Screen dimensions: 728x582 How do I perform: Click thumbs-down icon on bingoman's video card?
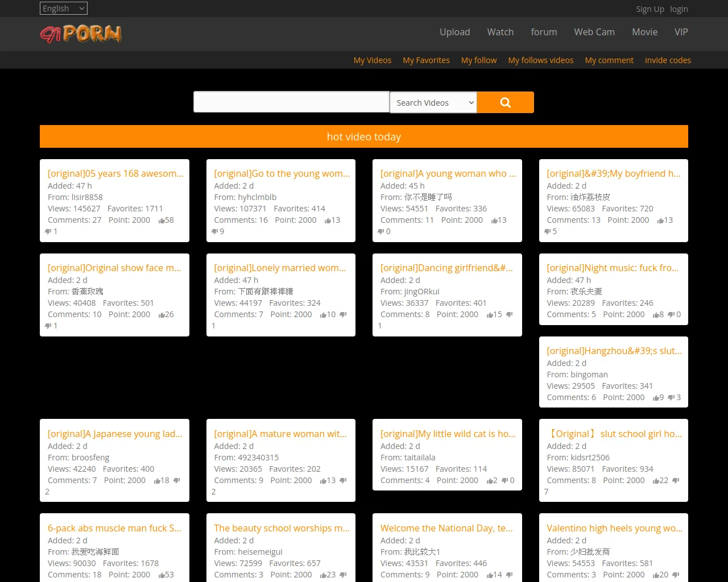point(671,398)
